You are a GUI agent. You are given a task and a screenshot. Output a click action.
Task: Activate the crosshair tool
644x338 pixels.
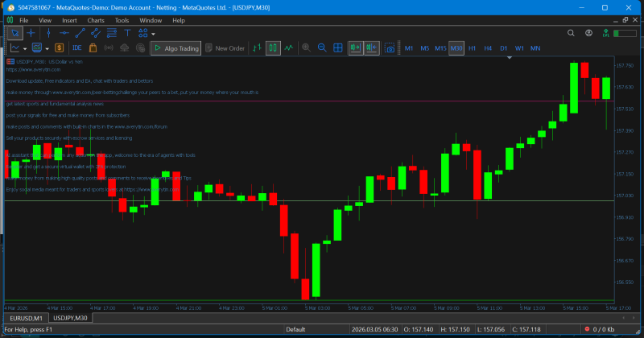[31, 33]
